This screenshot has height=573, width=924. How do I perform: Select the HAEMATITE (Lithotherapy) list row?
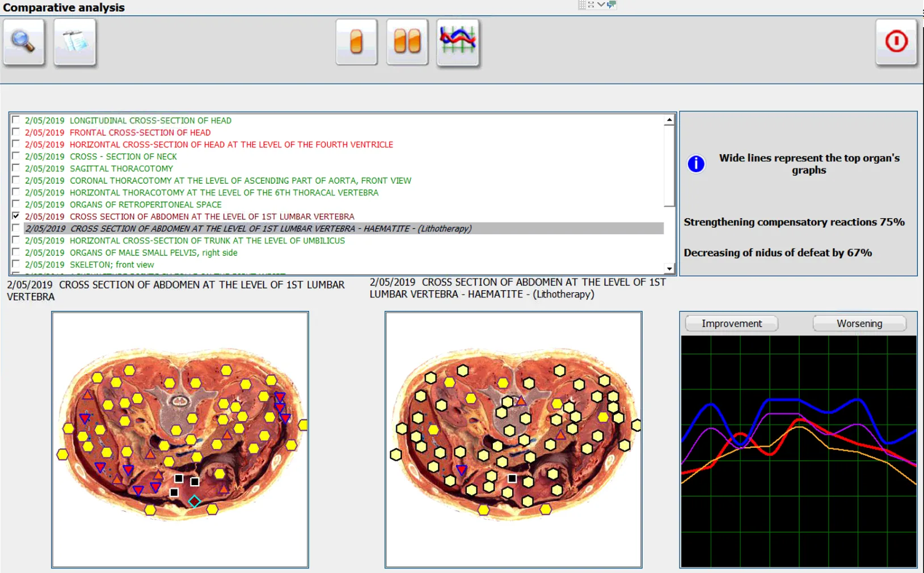coord(344,228)
